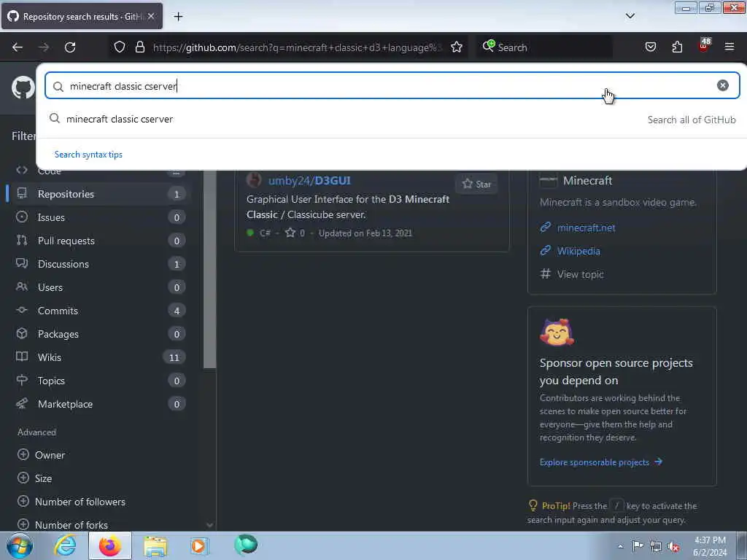Open the minecraft.net link
Image resolution: width=747 pixels, height=560 pixels.
point(586,227)
